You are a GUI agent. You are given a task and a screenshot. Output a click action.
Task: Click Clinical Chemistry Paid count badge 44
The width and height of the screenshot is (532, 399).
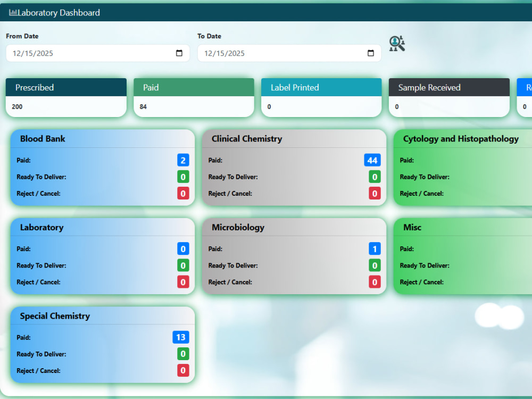pyautogui.click(x=372, y=160)
